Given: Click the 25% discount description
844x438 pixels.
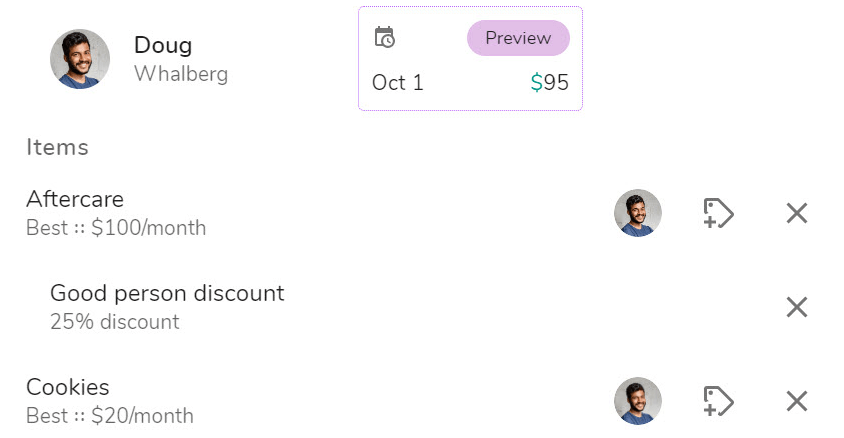Looking at the screenshot, I should click(115, 322).
